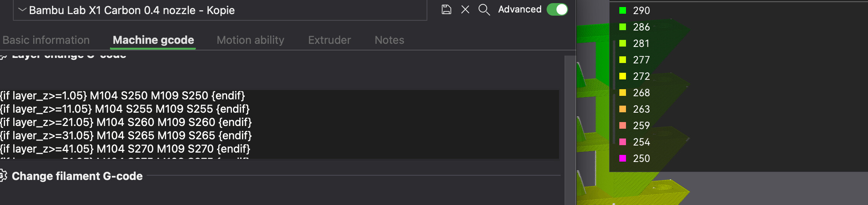Toggle the Advanced mode switch
Screen dimensions: 868x205
(x=557, y=9)
